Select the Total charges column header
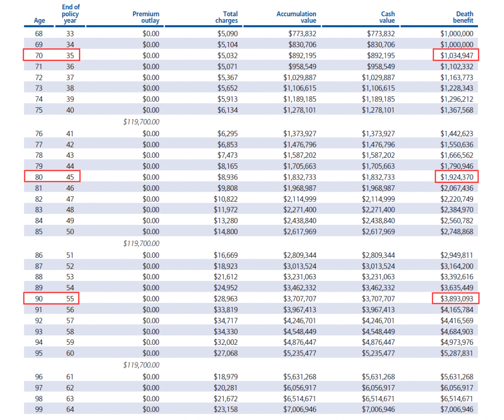Screen dimensions: 504x420 (226, 17)
